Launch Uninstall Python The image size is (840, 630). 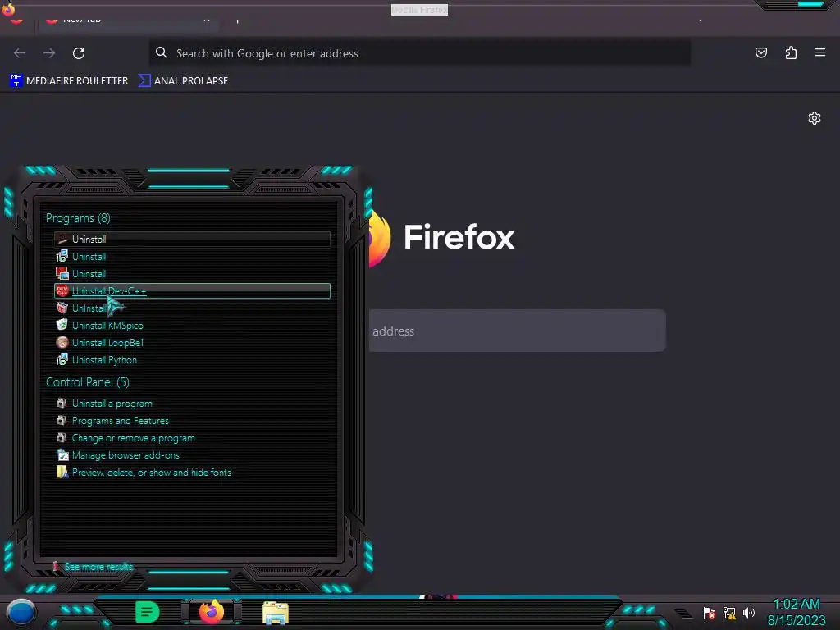[192, 360]
